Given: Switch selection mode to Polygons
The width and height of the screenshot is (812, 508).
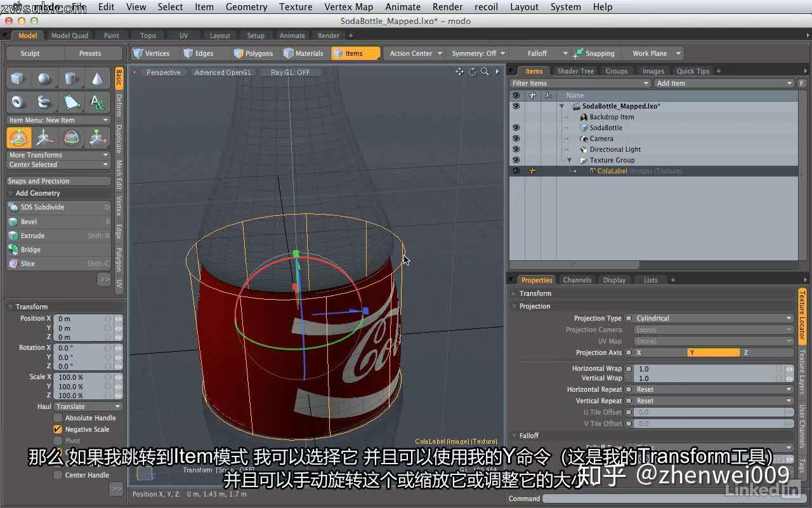Looking at the screenshot, I should pos(254,53).
